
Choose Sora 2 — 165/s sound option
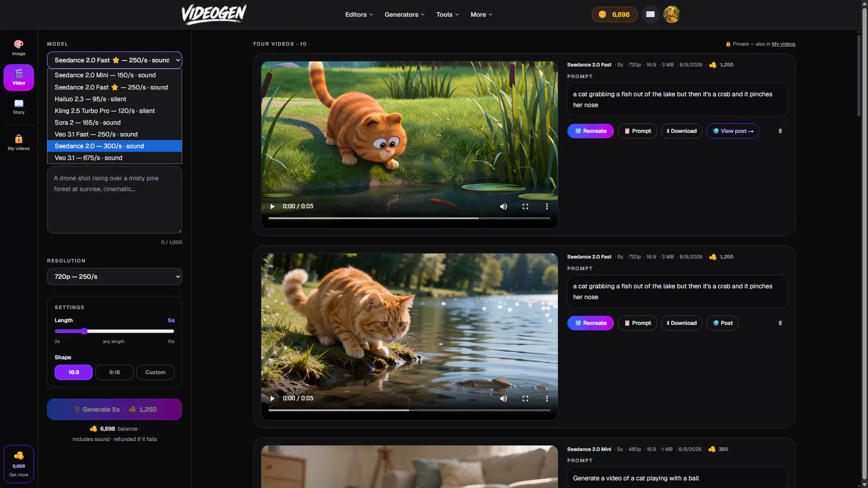click(x=114, y=122)
